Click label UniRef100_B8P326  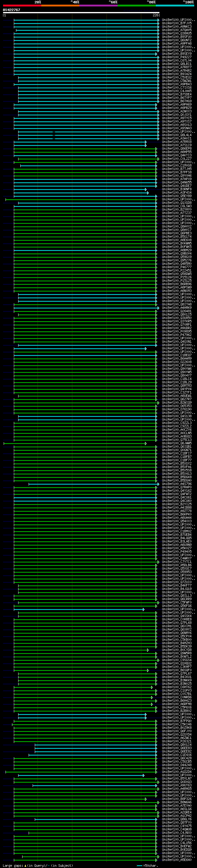(x=177, y=799)
